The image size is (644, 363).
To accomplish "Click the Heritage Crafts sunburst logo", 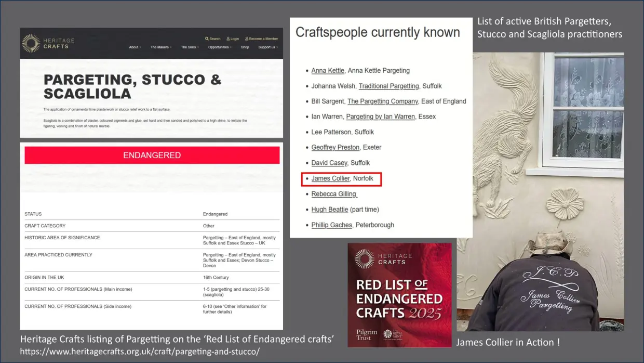I will click(x=31, y=44).
